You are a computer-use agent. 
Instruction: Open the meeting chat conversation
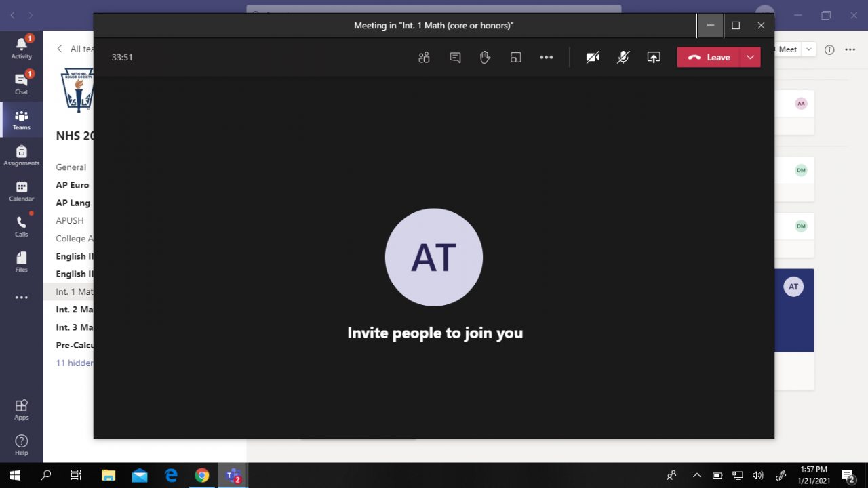pos(455,58)
